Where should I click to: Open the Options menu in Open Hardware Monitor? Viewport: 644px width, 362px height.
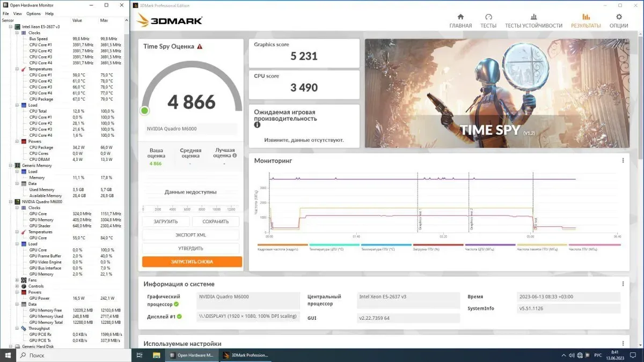(x=33, y=13)
